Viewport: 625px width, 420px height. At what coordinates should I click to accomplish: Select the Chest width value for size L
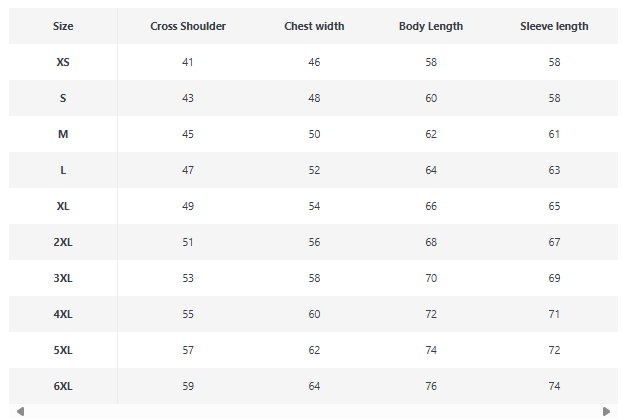pyautogui.click(x=314, y=170)
